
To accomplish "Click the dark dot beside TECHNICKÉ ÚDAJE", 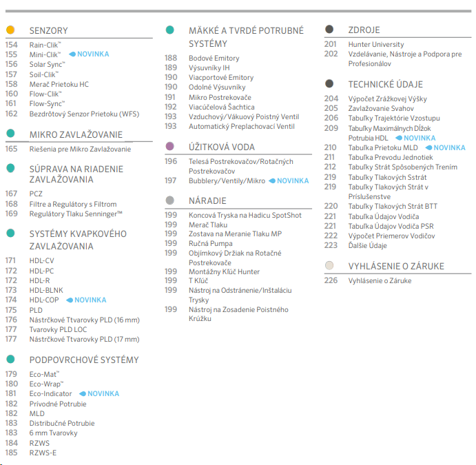I will (329, 83).
